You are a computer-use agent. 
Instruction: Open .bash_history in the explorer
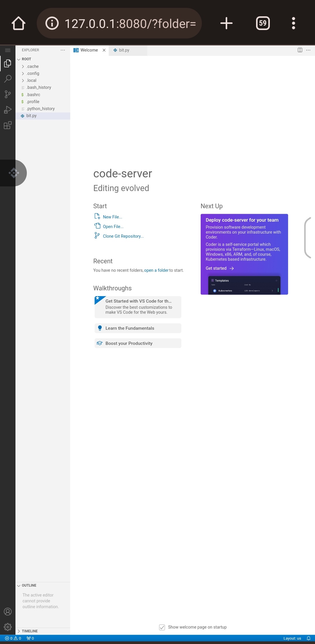pos(43,87)
